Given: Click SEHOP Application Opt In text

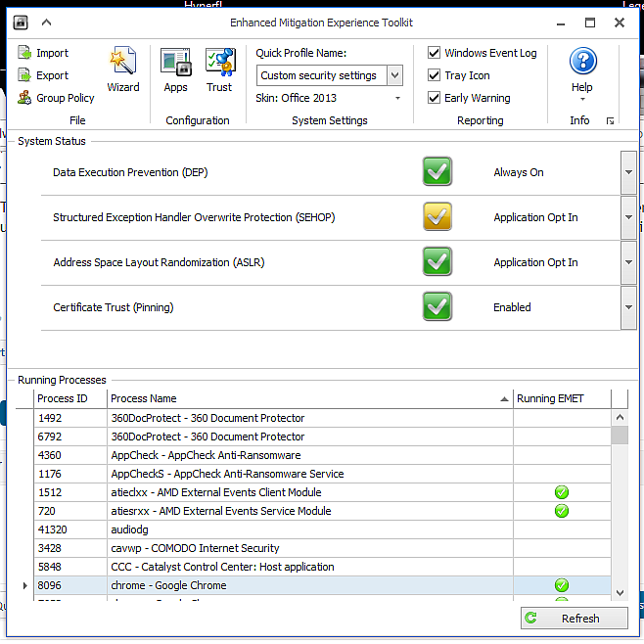Looking at the screenshot, I should coord(535,217).
